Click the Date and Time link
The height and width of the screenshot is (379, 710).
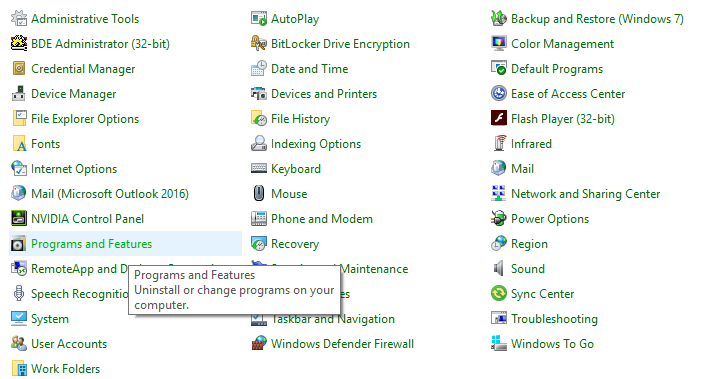(309, 69)
